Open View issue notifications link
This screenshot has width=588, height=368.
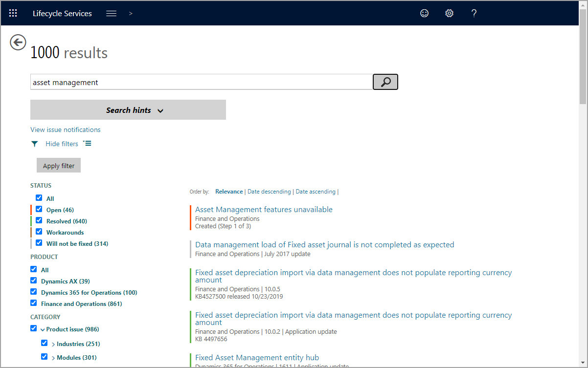coord(66,130)
